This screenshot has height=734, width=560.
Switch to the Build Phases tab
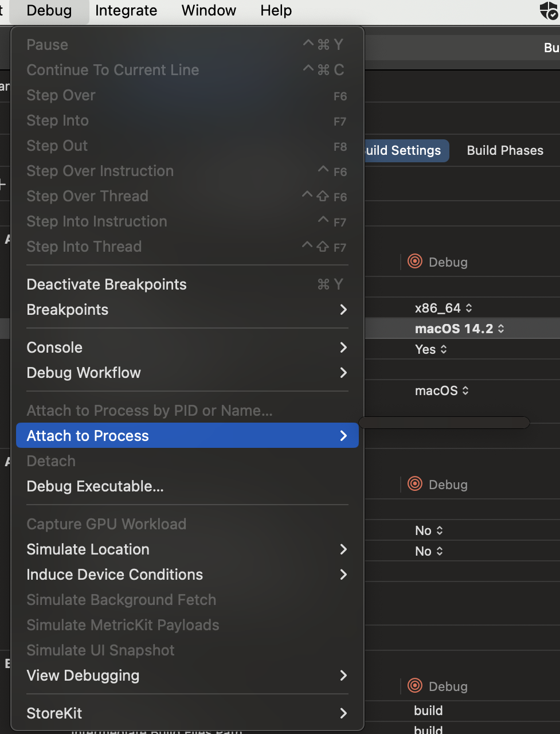point(505,150)
